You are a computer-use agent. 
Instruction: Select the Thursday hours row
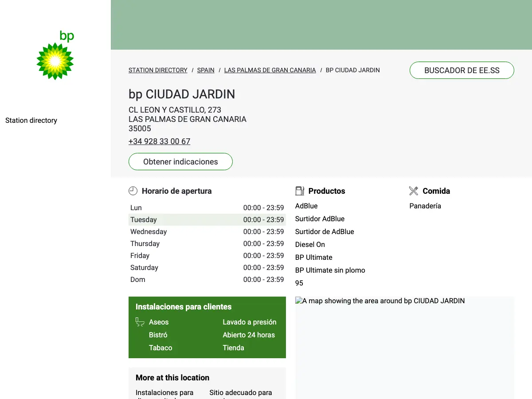pyautogui.click(x=207, y=243)
